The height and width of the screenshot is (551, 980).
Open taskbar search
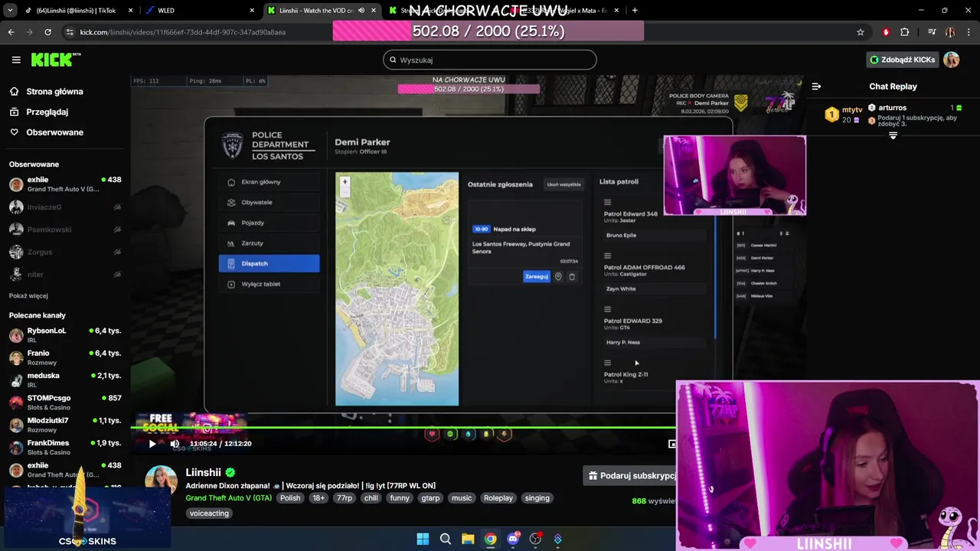(446, 539)
